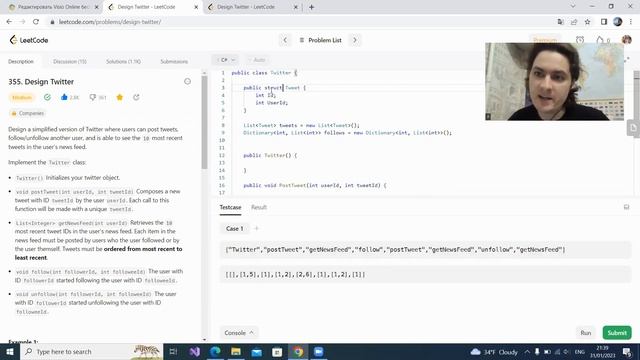
Task: Toggle the Auto setting in editor
Action: coord(258,60)
